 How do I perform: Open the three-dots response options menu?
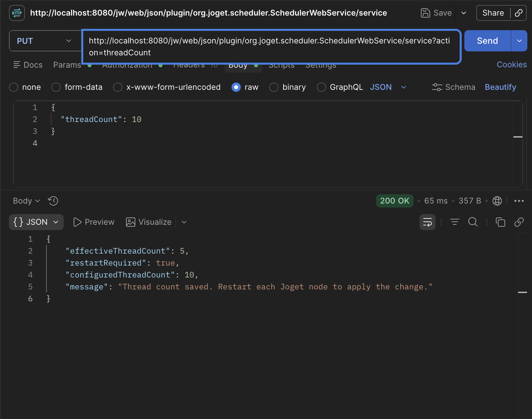(519, 201)
